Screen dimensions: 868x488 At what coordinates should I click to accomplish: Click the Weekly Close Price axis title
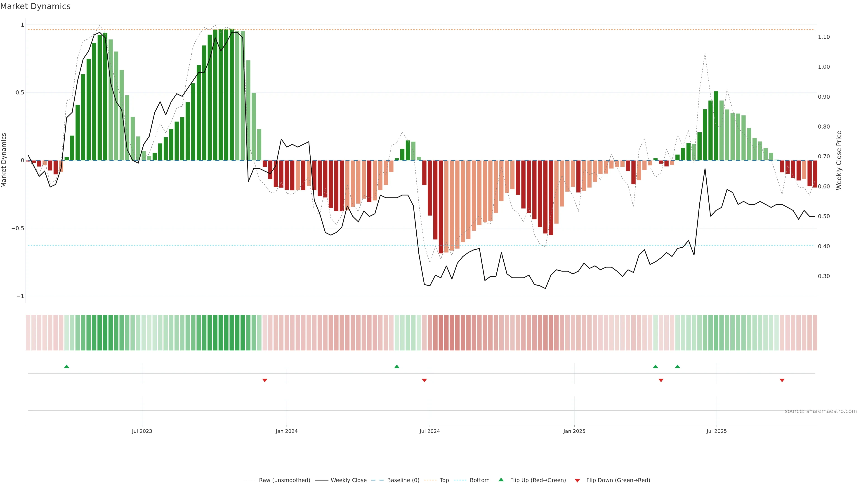(x=839, y=160)
